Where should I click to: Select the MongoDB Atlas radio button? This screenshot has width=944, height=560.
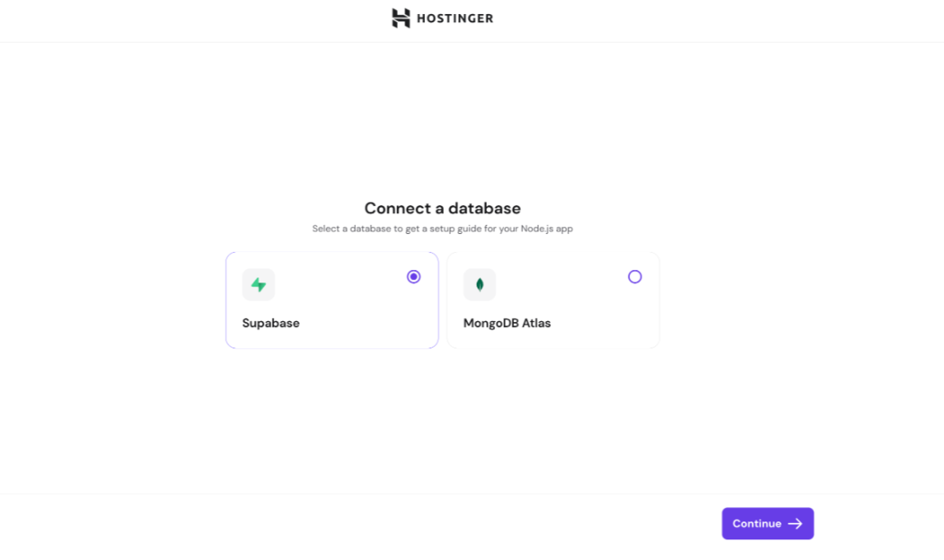[634, 277]
